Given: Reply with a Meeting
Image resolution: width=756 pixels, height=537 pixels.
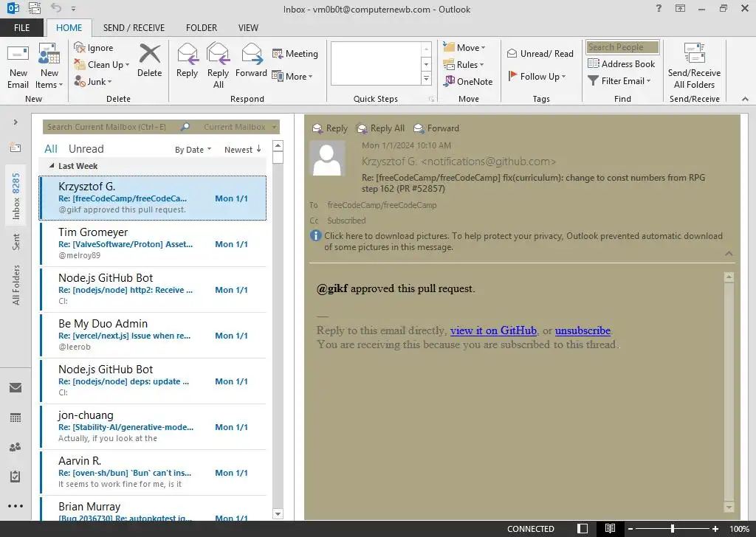Looking at the screenshot, I should (295, 53).
